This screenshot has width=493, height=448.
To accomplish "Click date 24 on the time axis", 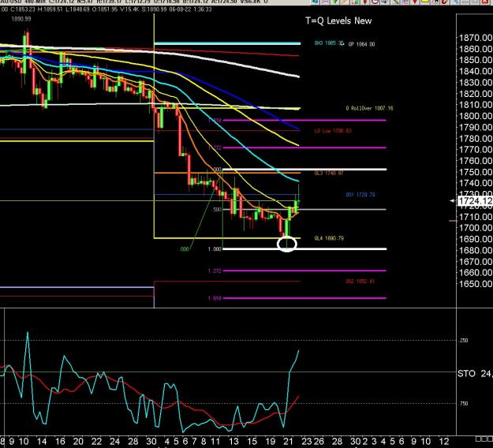I will click(114, 442).
